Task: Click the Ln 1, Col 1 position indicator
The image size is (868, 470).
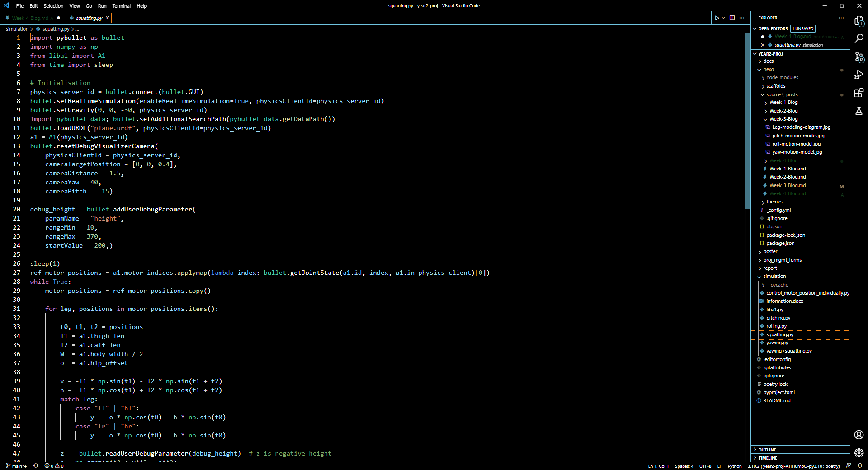Action: [658, 466]
